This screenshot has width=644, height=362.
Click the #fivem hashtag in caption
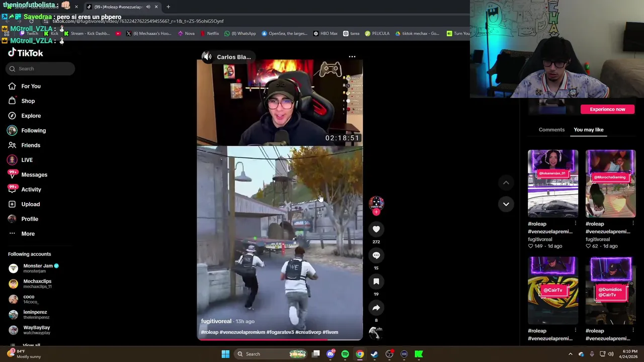[330, 332]
